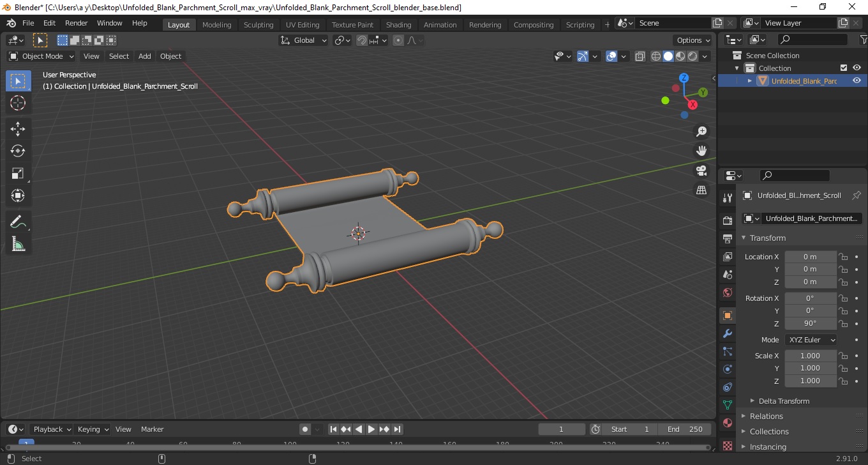Screen dimensions: 868x465
Task: Activate the Scale tool
Action: [18, 173]
